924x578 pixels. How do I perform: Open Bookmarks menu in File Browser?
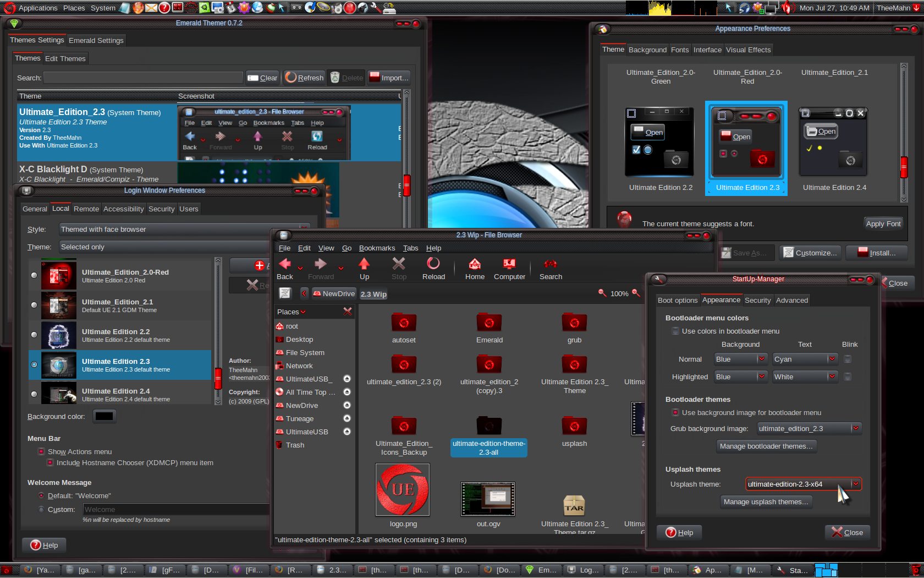tap(377, 248)
